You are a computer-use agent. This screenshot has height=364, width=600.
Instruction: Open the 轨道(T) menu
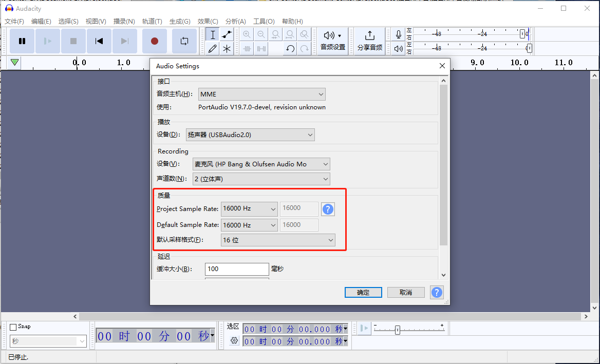tap(152, 22)
